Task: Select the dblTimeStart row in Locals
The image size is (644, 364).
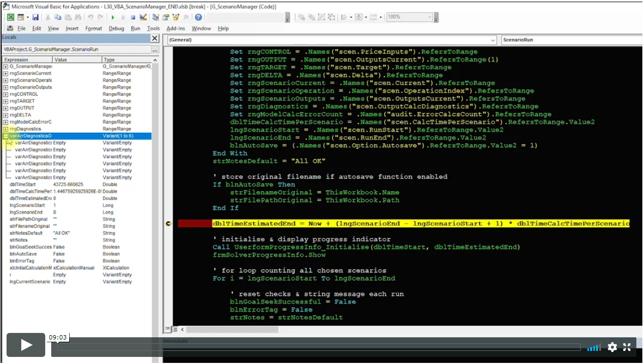Action: [x=77, y=185]
